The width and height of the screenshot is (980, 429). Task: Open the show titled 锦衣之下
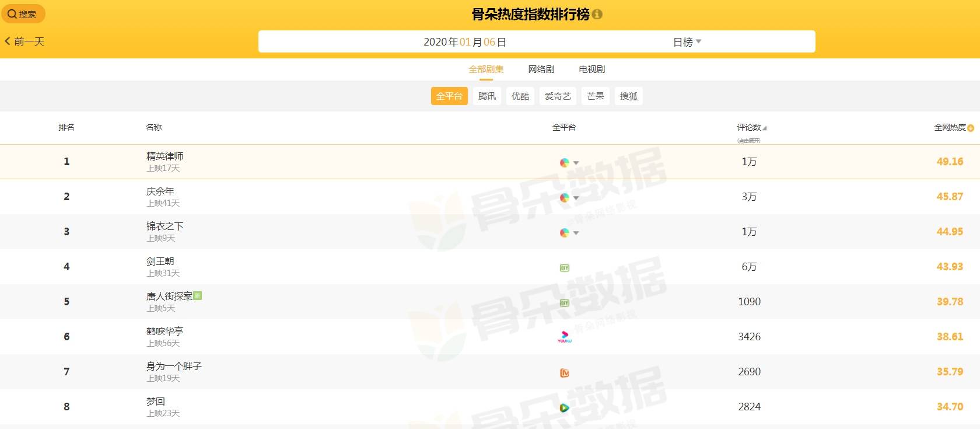[164, 226]
